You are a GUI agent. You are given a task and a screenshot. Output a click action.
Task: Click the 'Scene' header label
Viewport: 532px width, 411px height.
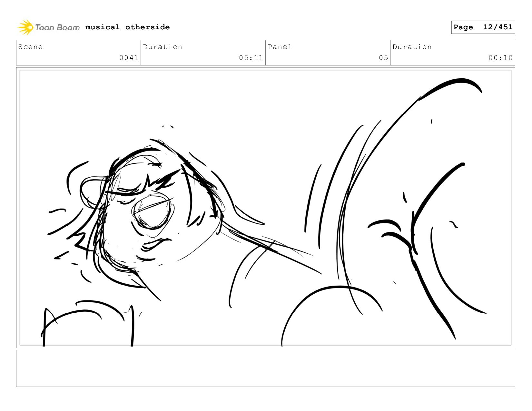(30, 47)
